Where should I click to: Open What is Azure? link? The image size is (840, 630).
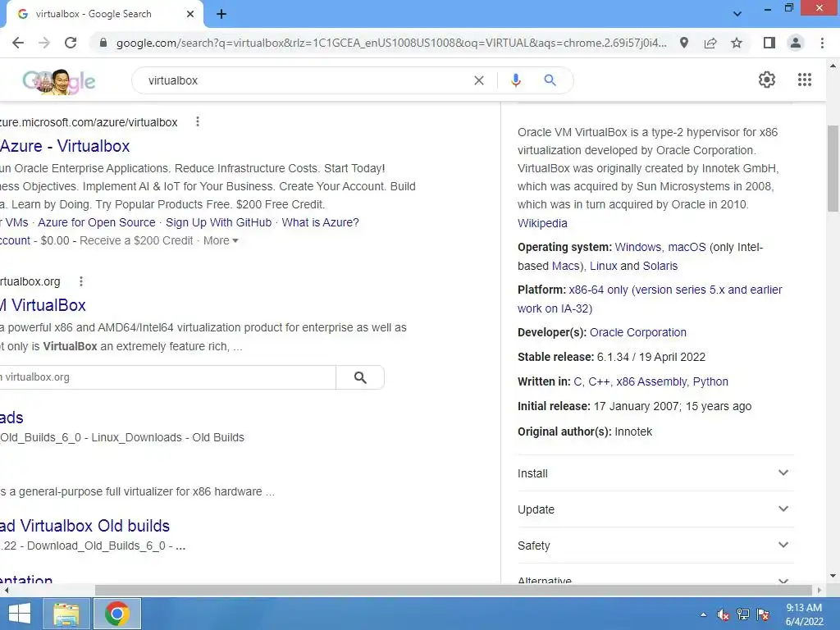click(x=321, y=222)
